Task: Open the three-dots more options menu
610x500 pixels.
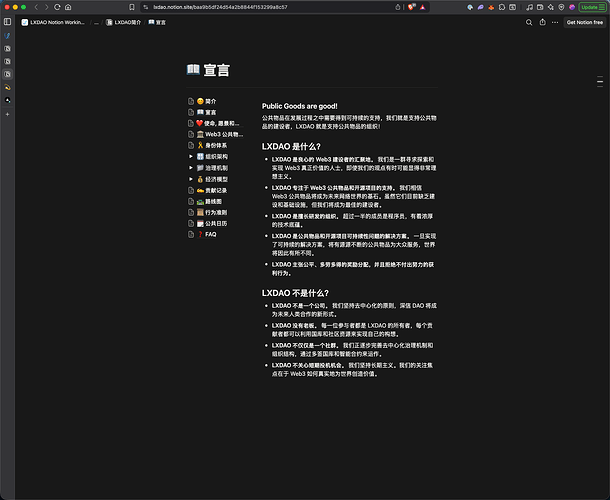Action: tap(553, 21)
